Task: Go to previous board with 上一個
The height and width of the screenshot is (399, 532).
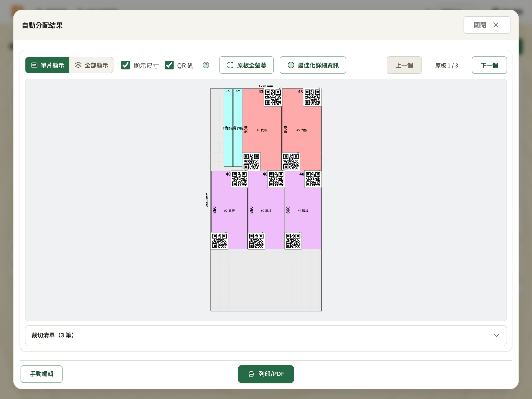Action: coord(404,65)
